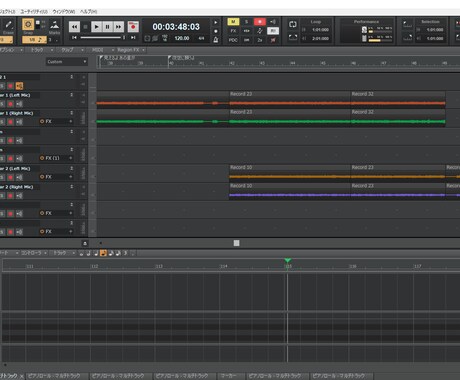Screen dimensions: 460x380
Task: Click the red X reset button
Action: point(273,40)
